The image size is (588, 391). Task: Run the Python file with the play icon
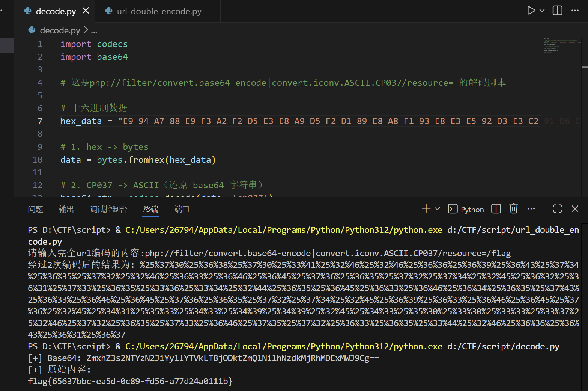pos(531,11)
